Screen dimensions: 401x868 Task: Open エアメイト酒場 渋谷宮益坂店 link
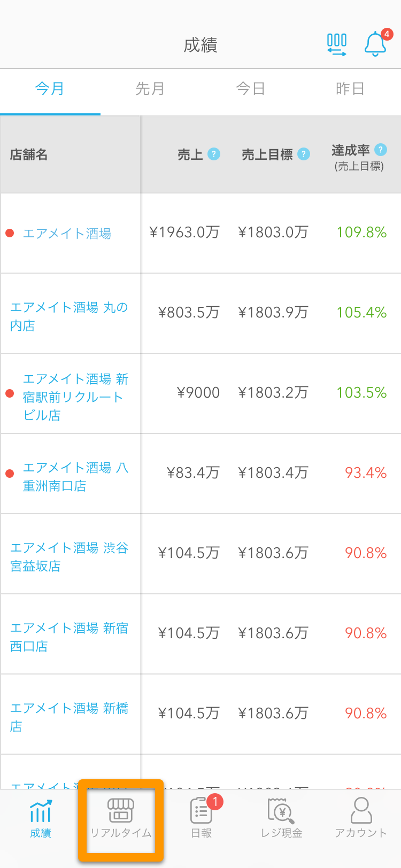click(69, 556)
